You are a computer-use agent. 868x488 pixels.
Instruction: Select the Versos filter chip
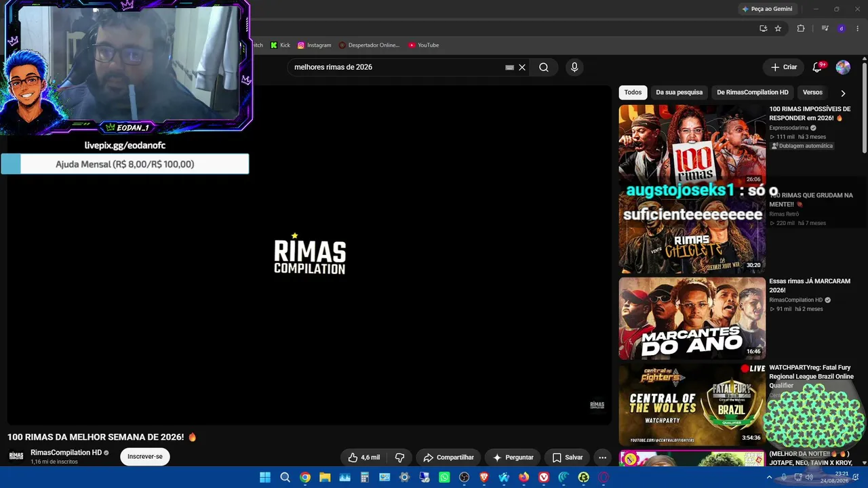click(x=812, y=92)
